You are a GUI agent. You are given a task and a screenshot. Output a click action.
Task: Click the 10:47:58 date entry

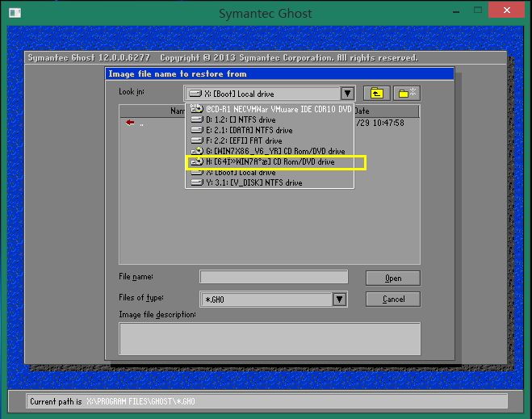pyautogui.click(x=388, y=123)
